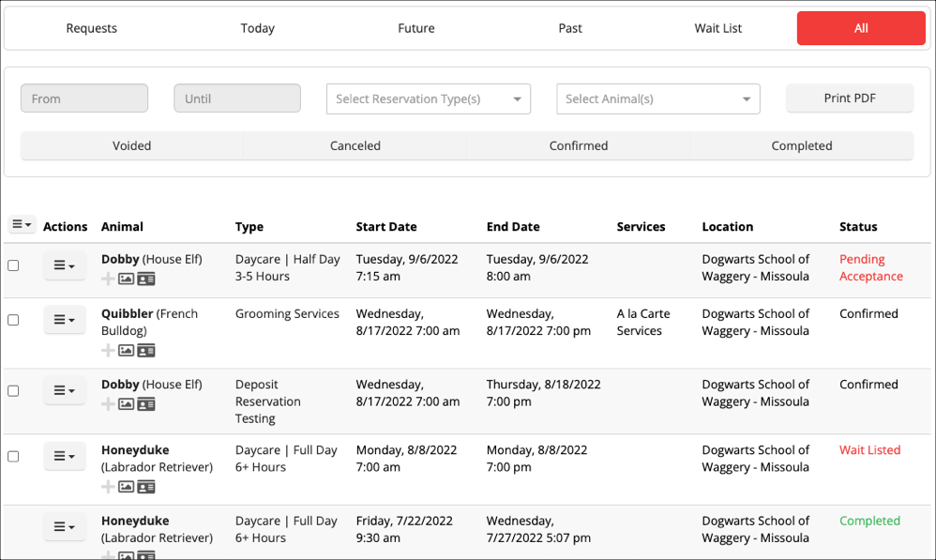Viewport: 936px width, 560px height.
Task: Click the From date input field
Action: pyautogui.click(x=83, y=98)
